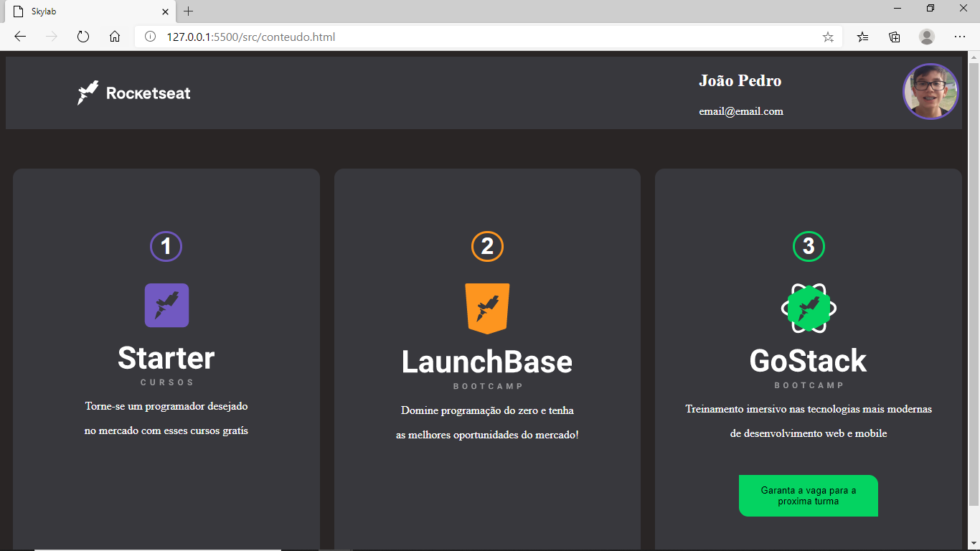The width and height of the screenshot is (980, 551).
Task: Click 'no mercado com esses cursos gratís' text
Action: 166,430
